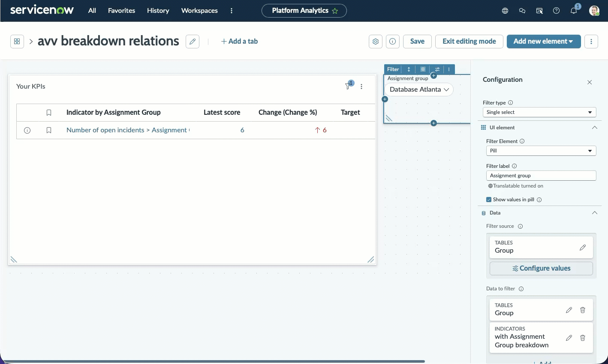This screenshot has width=608, height=364.
Task: Open the chat conversations icon
Action: click(522, 11)
